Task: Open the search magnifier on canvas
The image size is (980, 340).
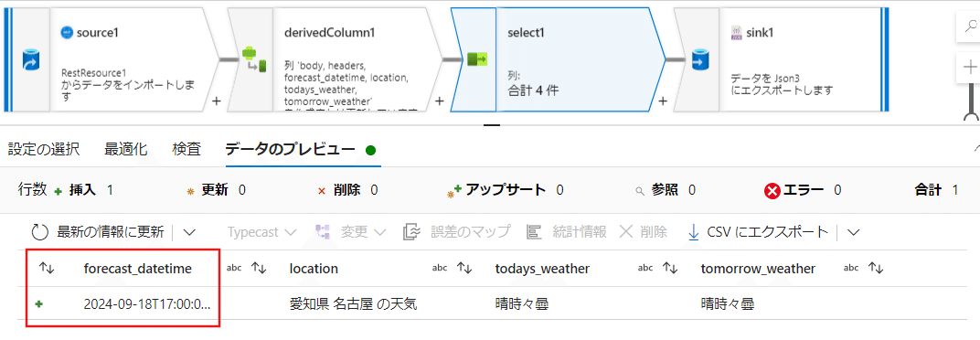Action: (x=970, y=27)
